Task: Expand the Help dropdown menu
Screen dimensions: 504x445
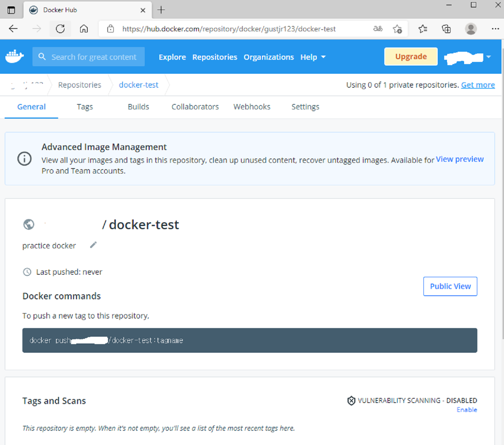Action: pos(313,57)
